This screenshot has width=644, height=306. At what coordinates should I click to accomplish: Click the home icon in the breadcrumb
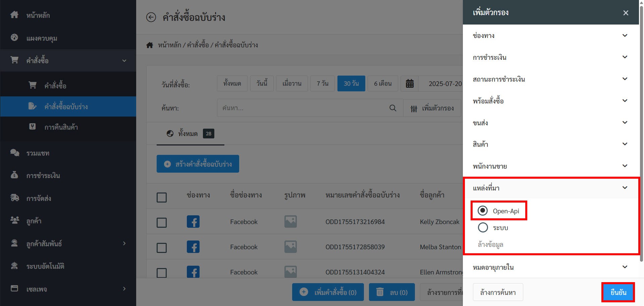pyautogui.click(x=150, y=45)
